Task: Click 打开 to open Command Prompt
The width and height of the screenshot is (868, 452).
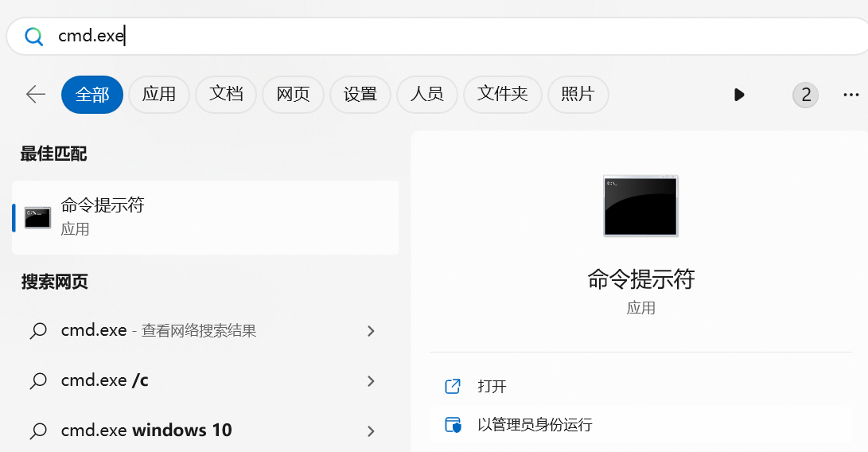Action: point(640,386)
